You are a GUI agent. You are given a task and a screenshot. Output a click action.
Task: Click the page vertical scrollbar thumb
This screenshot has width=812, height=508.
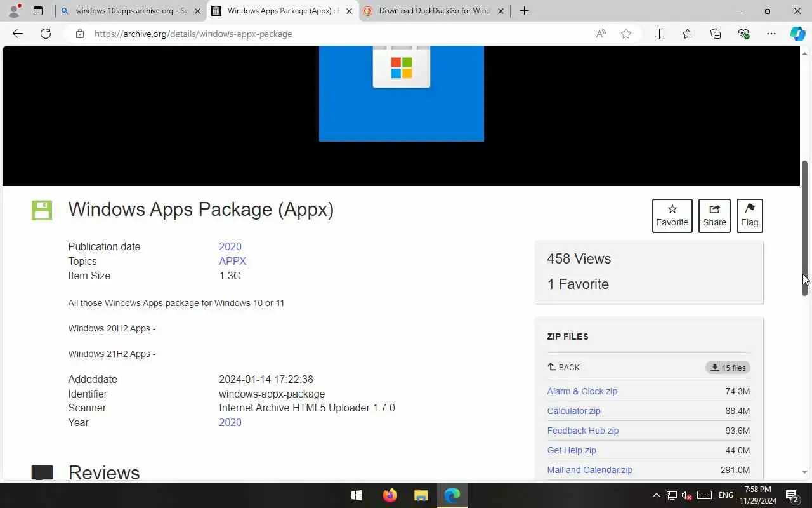coord(804,228)
